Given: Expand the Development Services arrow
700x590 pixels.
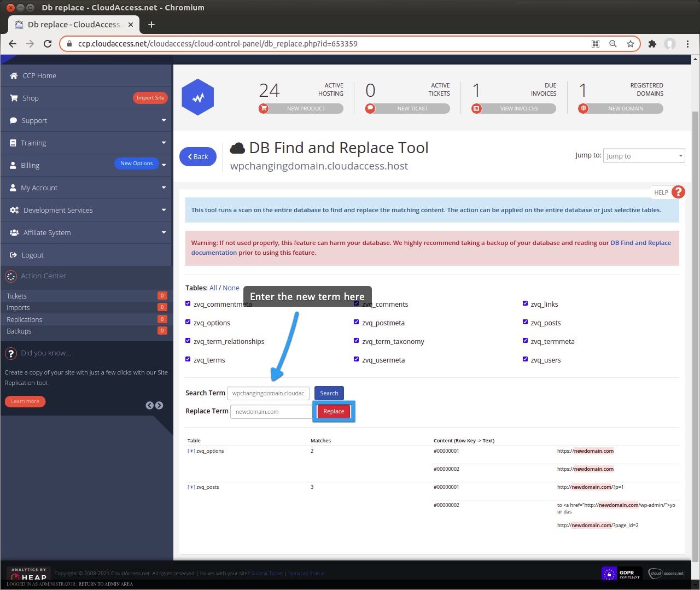Looking at the screenshot, I should 164,210.
